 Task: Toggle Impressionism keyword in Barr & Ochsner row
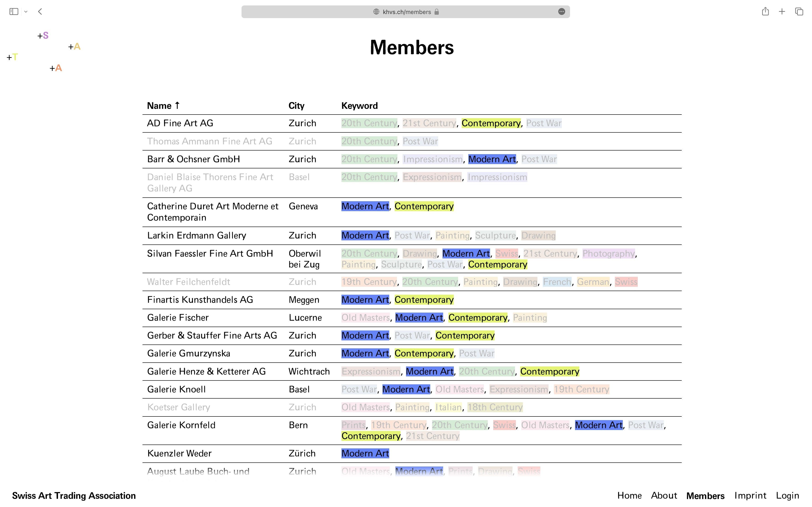[433, 159]
